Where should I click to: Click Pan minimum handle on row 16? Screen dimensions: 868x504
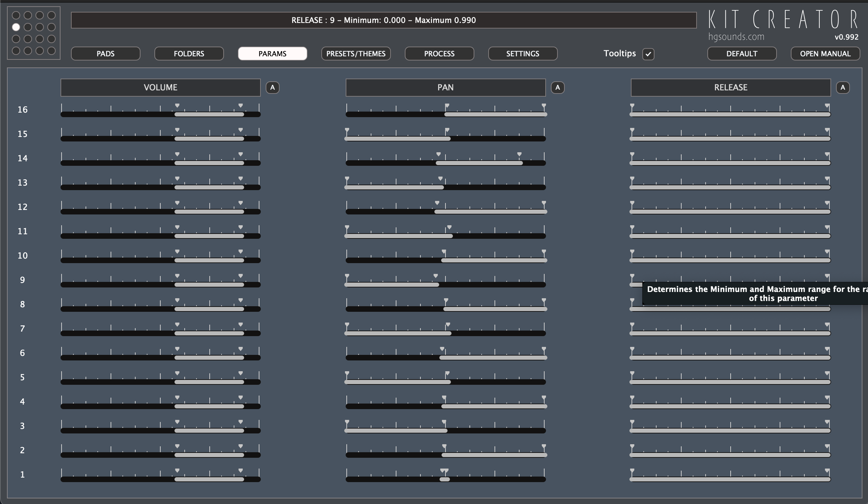[447, 106]
